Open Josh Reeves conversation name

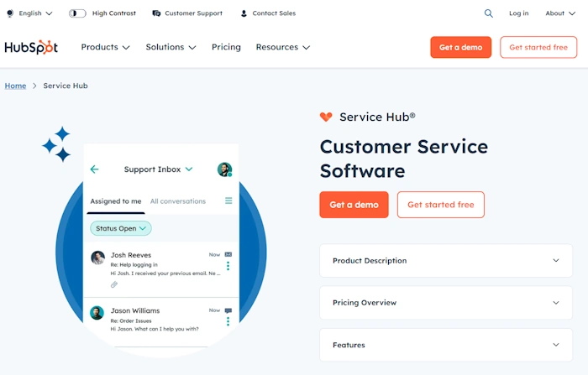click(131, 255)
